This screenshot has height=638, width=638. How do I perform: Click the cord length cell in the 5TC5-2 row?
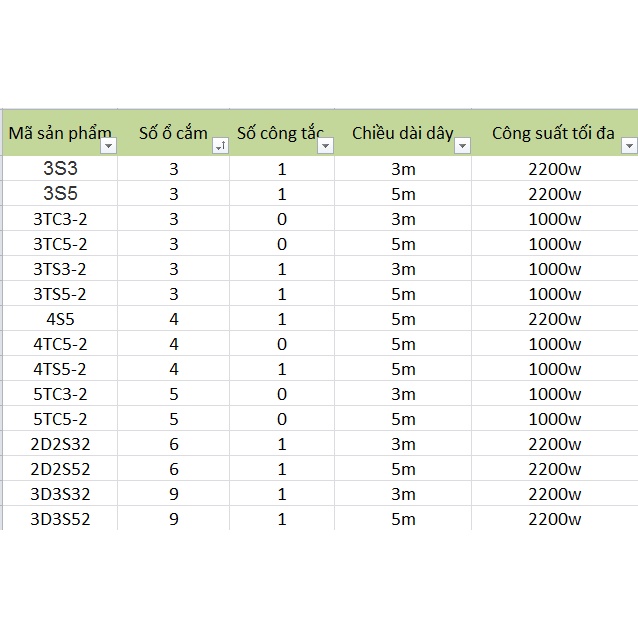tap(402, 419)
